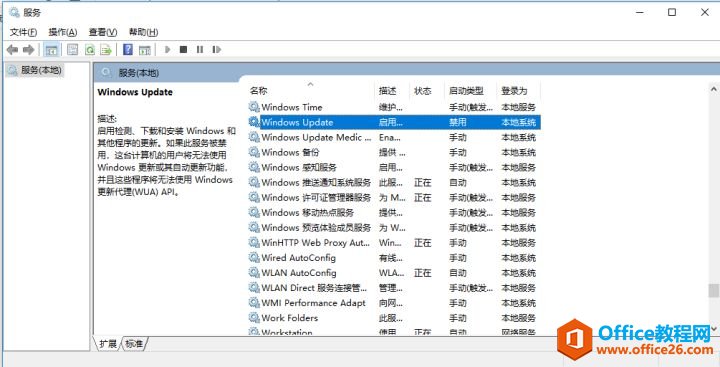Screen dimensions: 720x367
Task: Open the 帮助(H) menu
Action: click(143, 32)
